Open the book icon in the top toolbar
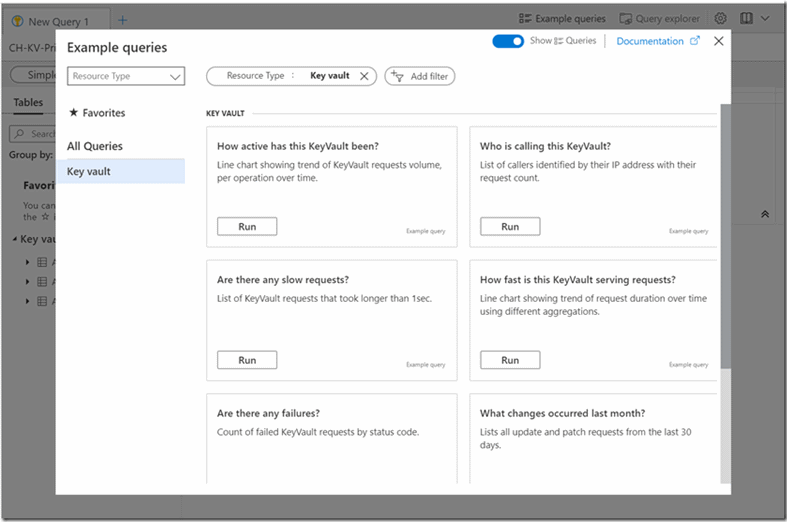 tap(747, 19)
